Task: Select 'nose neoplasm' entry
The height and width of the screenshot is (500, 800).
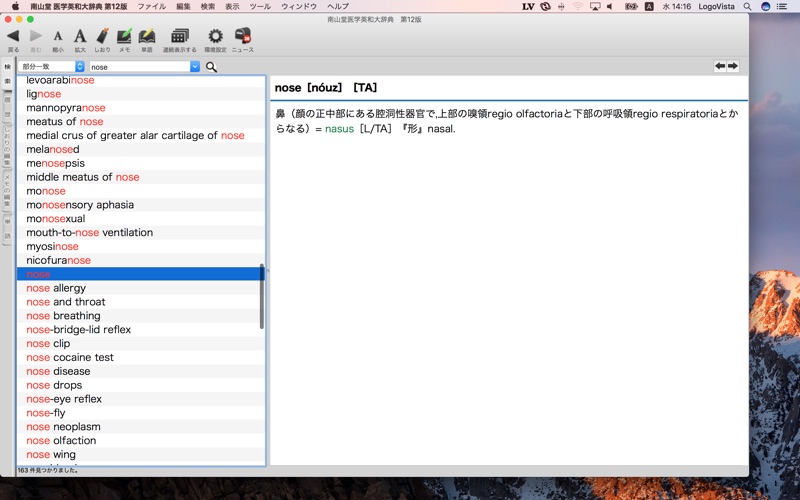Action: (141, 427)
